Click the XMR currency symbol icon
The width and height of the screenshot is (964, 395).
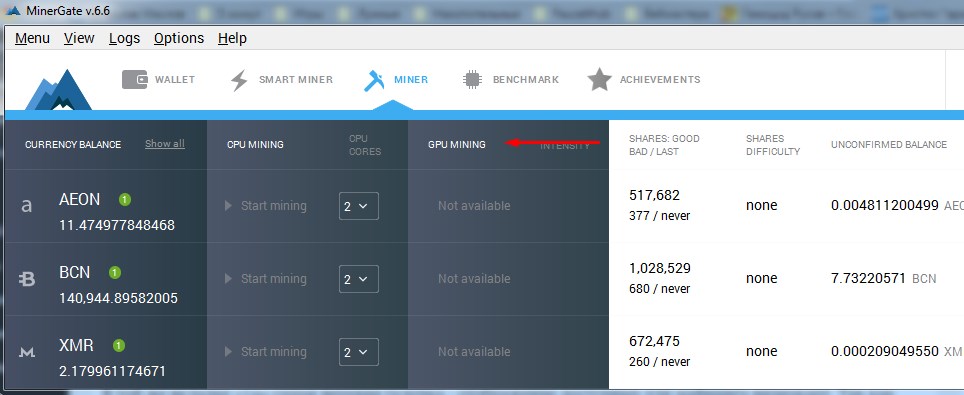26,352
